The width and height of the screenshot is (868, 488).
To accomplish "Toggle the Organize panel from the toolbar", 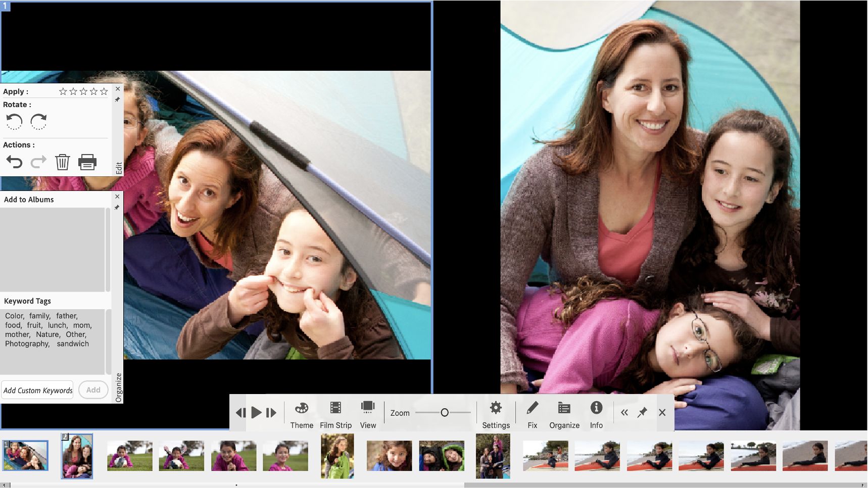I will [x=564, y=415].
